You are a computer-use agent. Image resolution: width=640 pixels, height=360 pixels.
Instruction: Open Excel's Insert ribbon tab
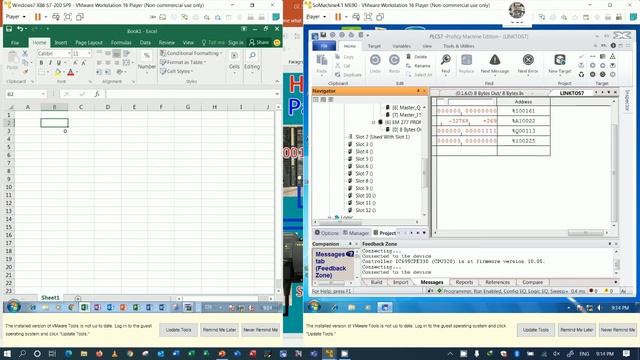click(x=60, y=42)
